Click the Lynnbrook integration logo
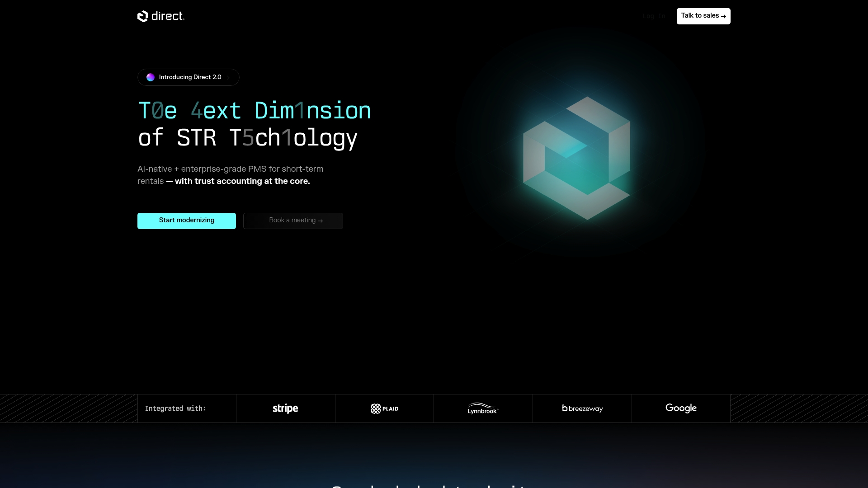868x488 pixels. pyautogui.click(x=483, y=408)
